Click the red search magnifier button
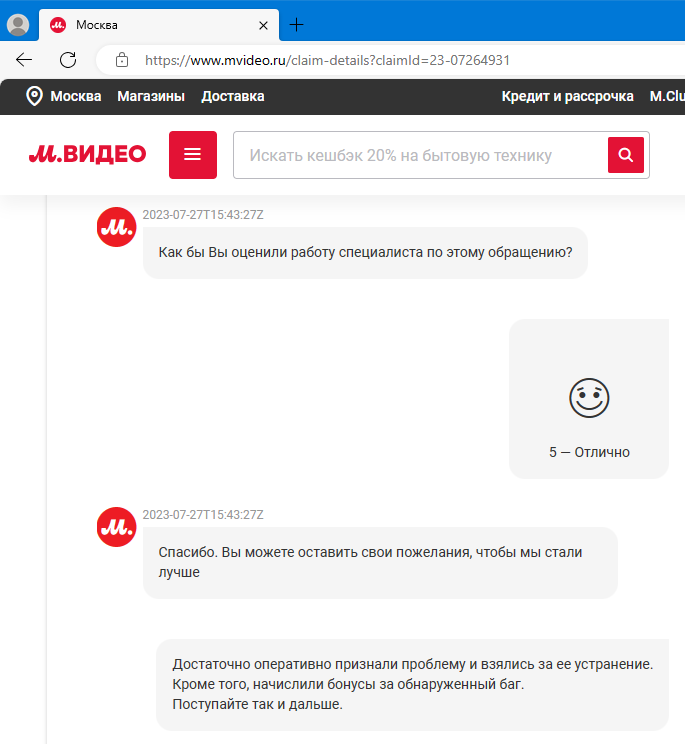 [x=626, y=155]
